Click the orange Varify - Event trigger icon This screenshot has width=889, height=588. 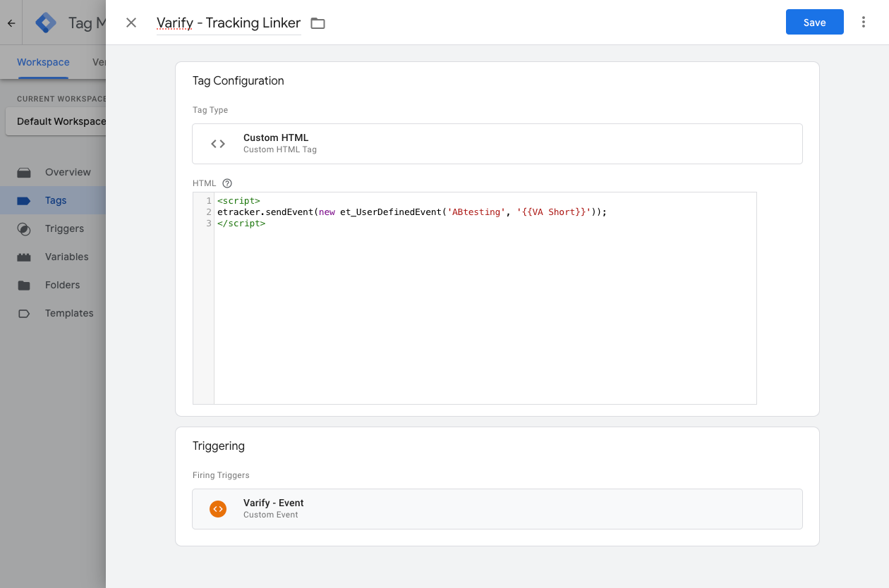218,509
